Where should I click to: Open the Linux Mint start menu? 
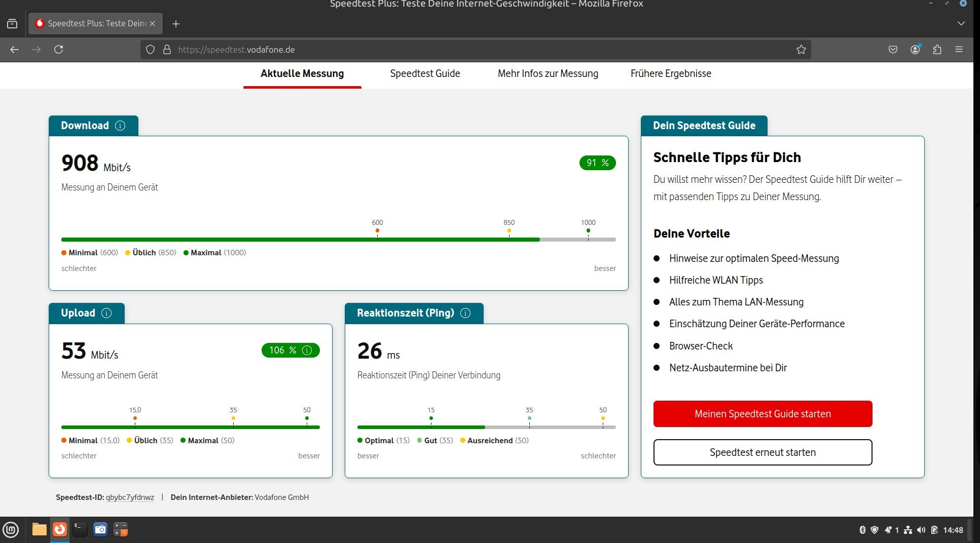tap(11, 530)
